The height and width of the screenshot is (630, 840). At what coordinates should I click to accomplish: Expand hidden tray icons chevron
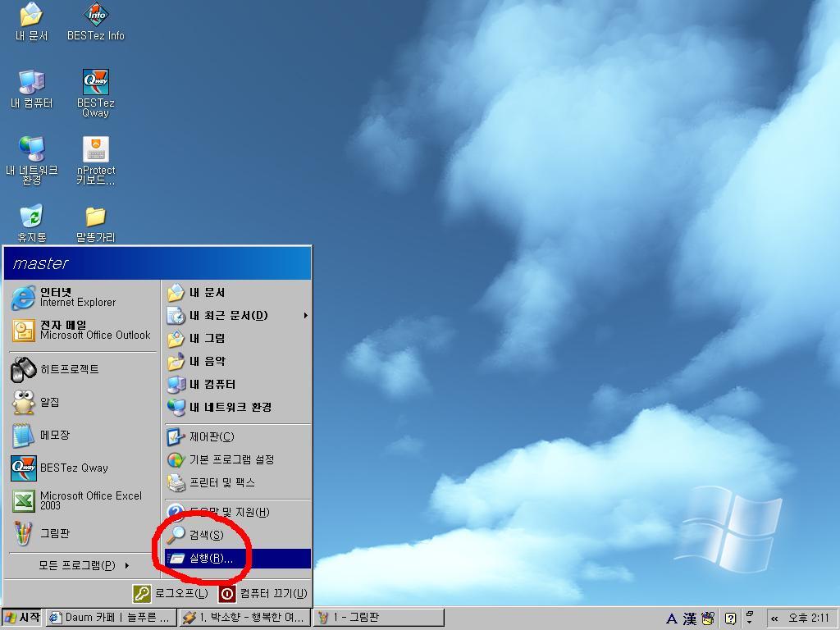(774, 619)
